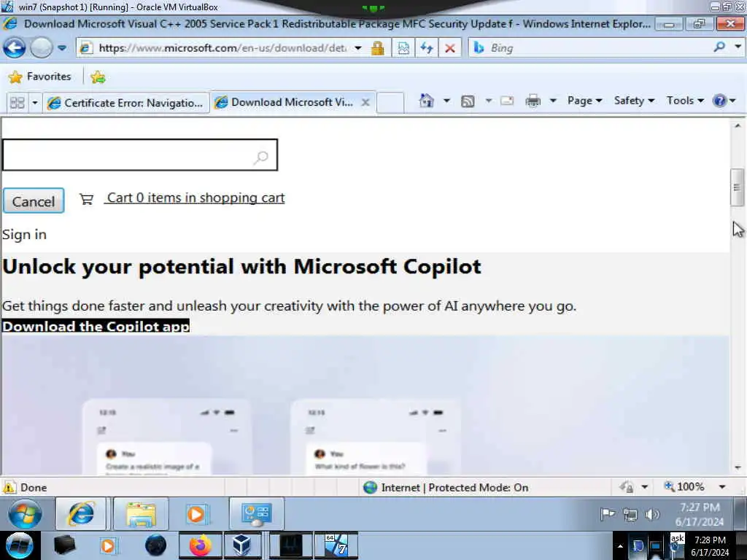Click VirtualBox cube icon in host taskbar

tap(242, 545)
